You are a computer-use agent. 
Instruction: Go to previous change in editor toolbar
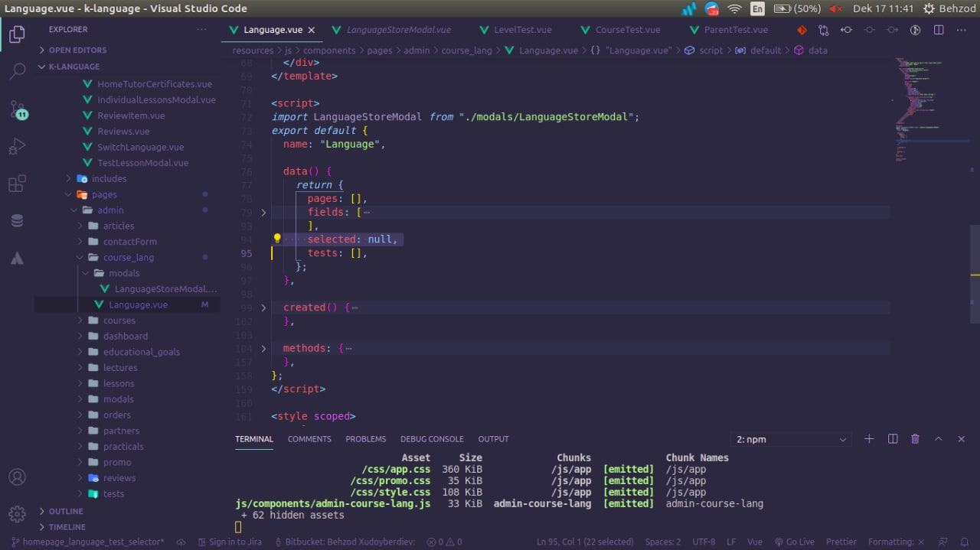tap(846, 30)
